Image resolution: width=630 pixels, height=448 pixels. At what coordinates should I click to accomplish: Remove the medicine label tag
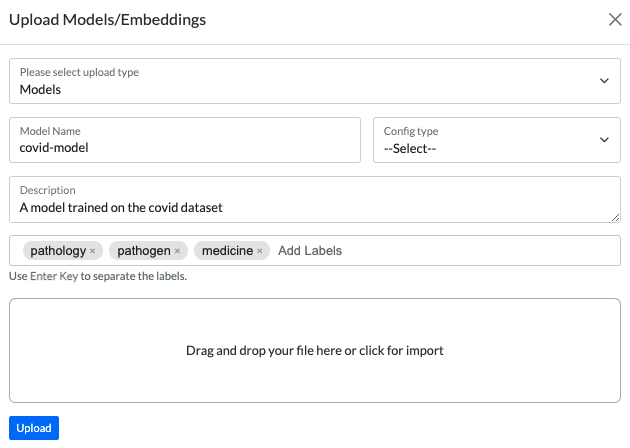260,251
